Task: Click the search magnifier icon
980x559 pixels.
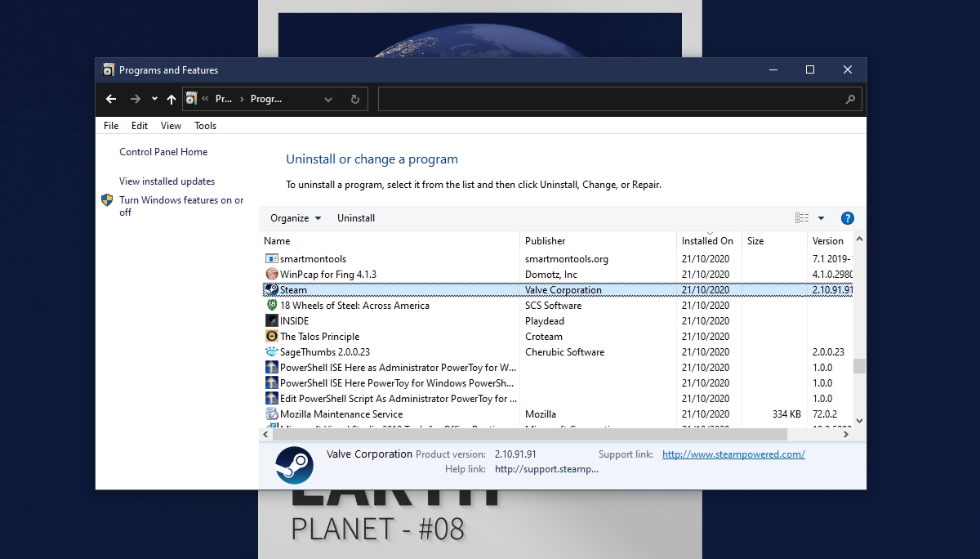Action: (x=850, y=100)
